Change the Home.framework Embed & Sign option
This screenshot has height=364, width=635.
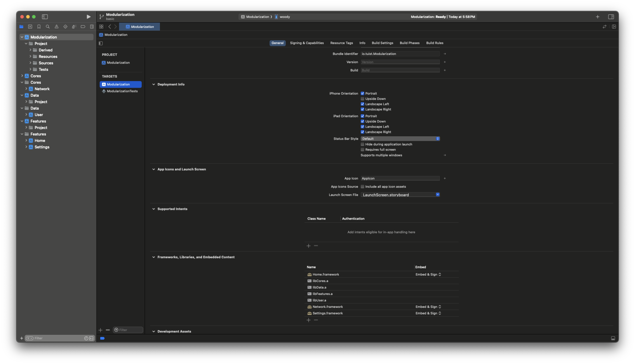coord(428,275)
